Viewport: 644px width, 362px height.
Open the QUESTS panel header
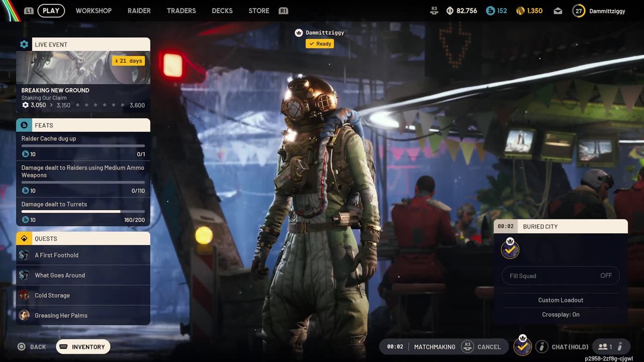[83, 238]
